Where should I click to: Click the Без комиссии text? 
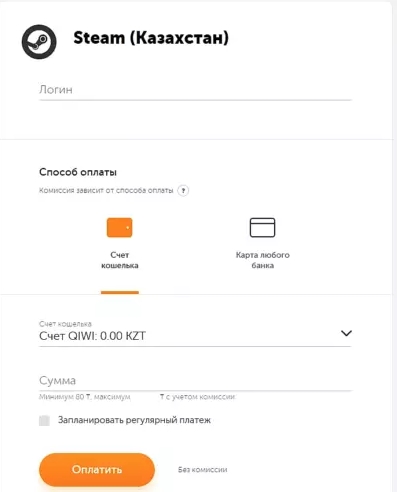(203, 470)
